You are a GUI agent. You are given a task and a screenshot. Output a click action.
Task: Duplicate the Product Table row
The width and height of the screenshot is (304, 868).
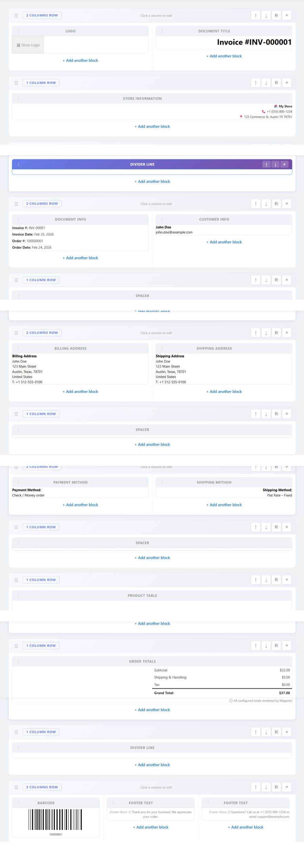276,580
